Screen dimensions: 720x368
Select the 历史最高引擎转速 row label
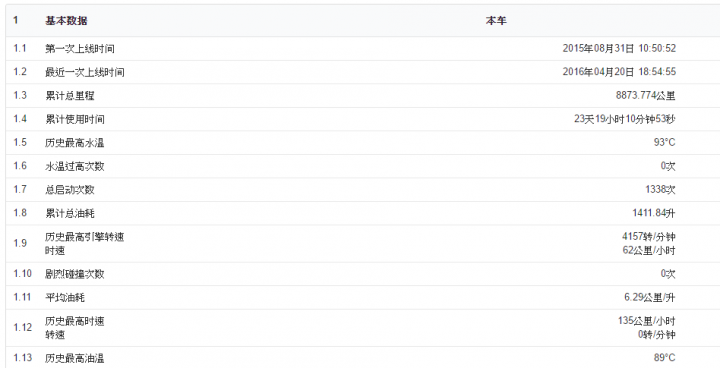(84, 237)
